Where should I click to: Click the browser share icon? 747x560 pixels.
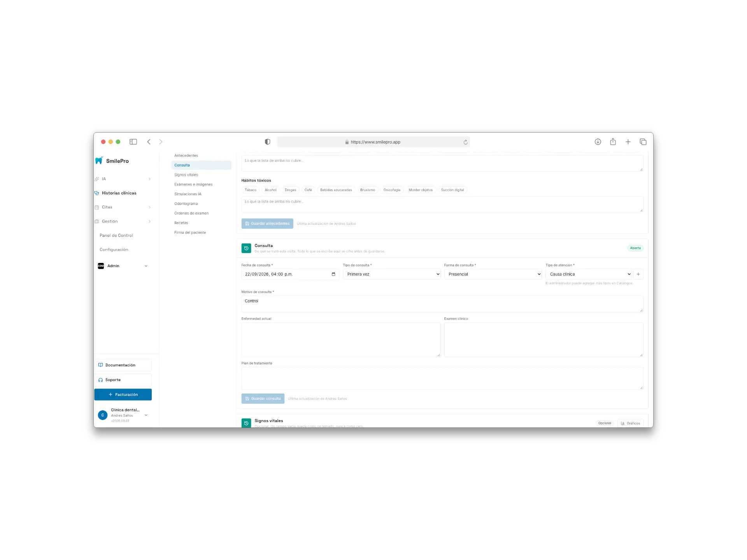tap(613, 142)
